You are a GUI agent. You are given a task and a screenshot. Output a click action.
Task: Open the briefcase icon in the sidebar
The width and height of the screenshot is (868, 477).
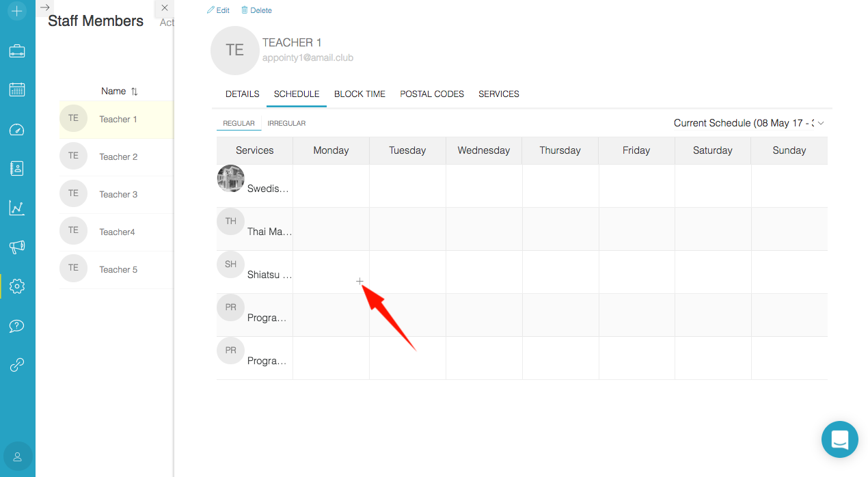point(17,51)
